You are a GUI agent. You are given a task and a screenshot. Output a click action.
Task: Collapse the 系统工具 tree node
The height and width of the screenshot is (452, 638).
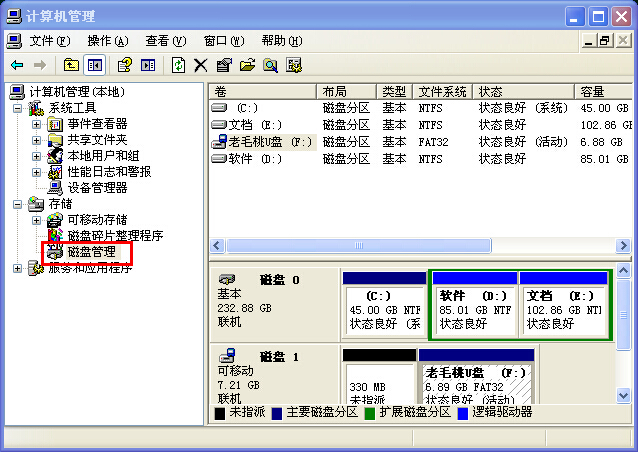(17, 108)
